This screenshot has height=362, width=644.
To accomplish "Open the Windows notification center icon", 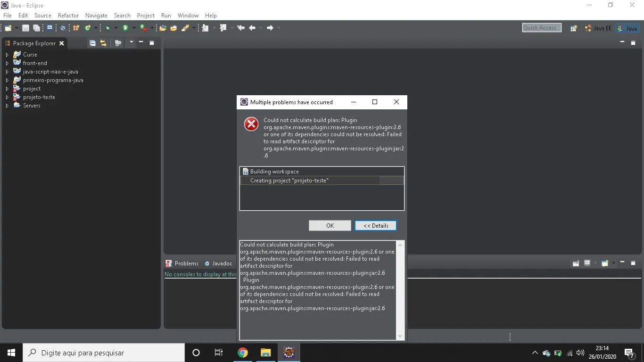I will [629, 353].
